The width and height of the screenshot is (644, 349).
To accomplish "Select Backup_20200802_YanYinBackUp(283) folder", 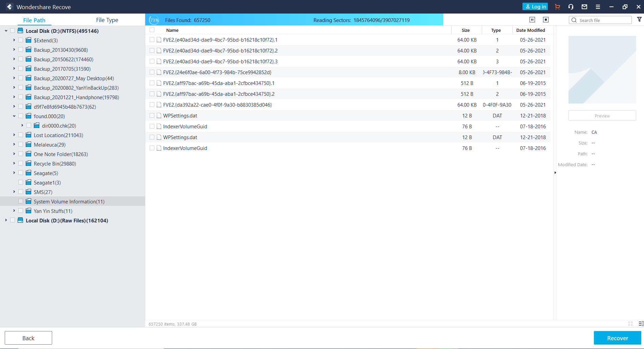I will pos(76,88).
